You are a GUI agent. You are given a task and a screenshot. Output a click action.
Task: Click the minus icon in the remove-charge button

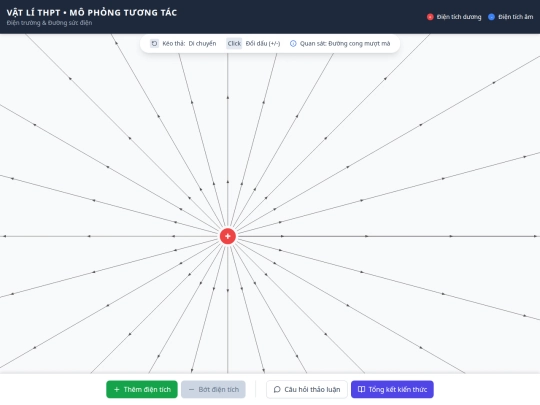[191, 389]
